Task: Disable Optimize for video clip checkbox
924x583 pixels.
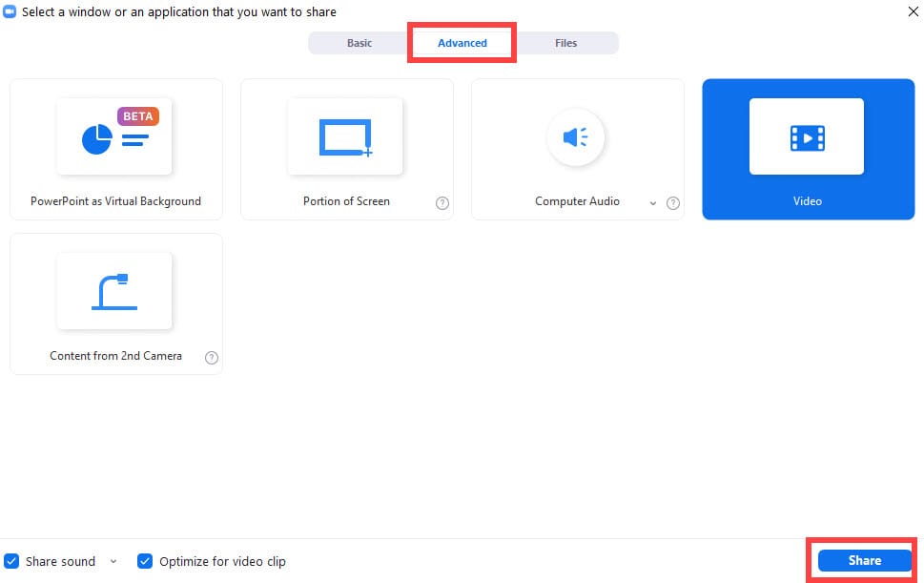Action: [144, 561]
